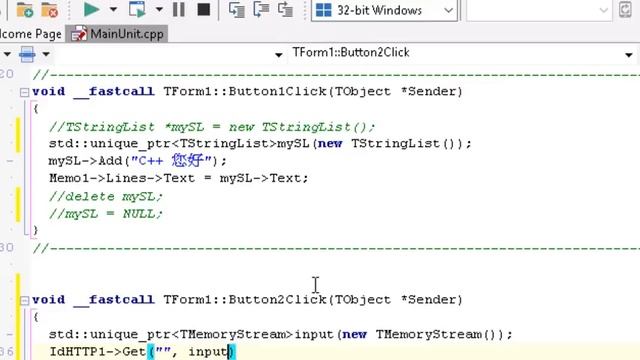Screen dimensions: 640x360
Task: Open dropdown beside Run Without Debugging icon
Action: point(159,9)
